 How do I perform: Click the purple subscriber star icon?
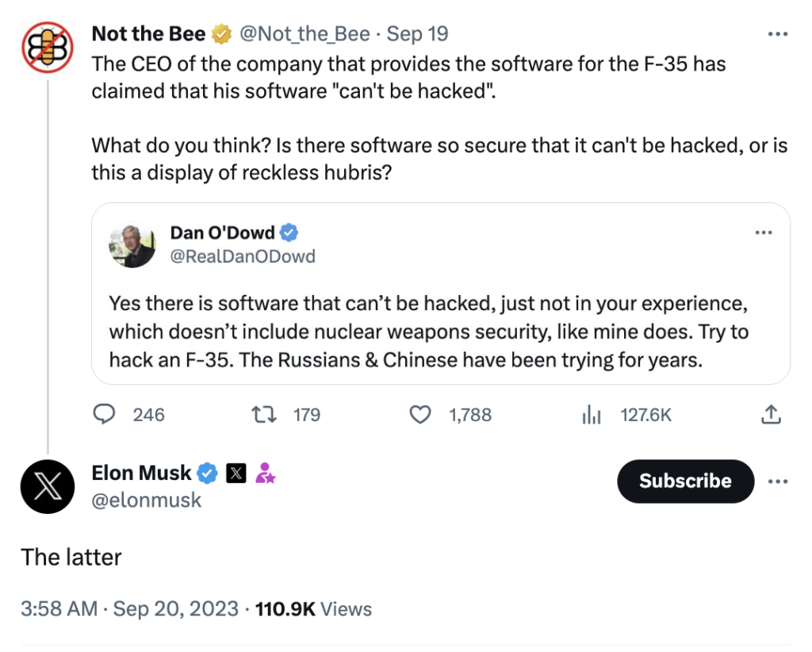click(265, 473)
